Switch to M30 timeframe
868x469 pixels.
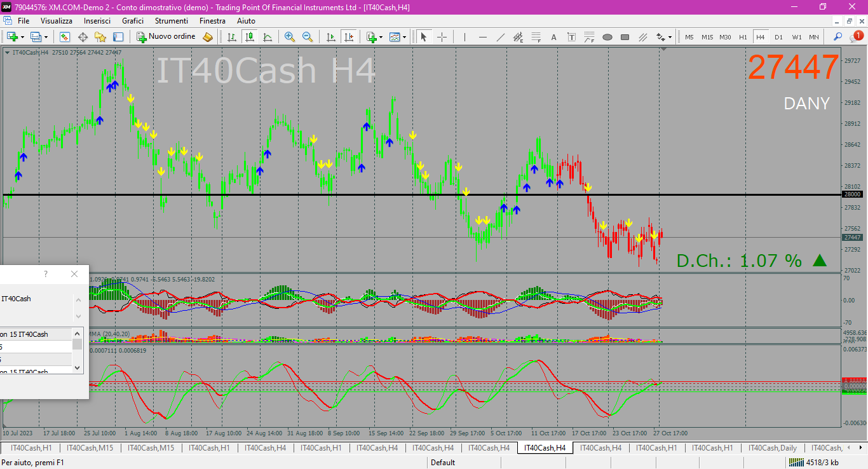(x=726, y=37)
